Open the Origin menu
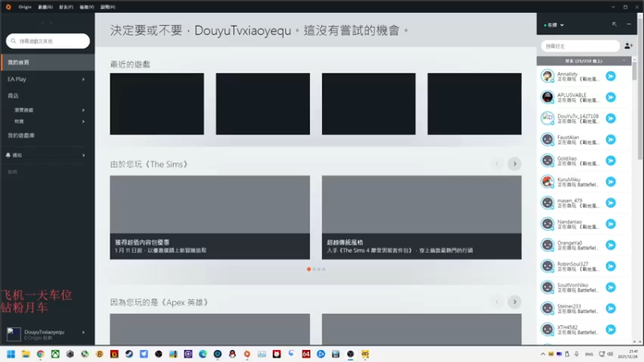 coord(25,7)
